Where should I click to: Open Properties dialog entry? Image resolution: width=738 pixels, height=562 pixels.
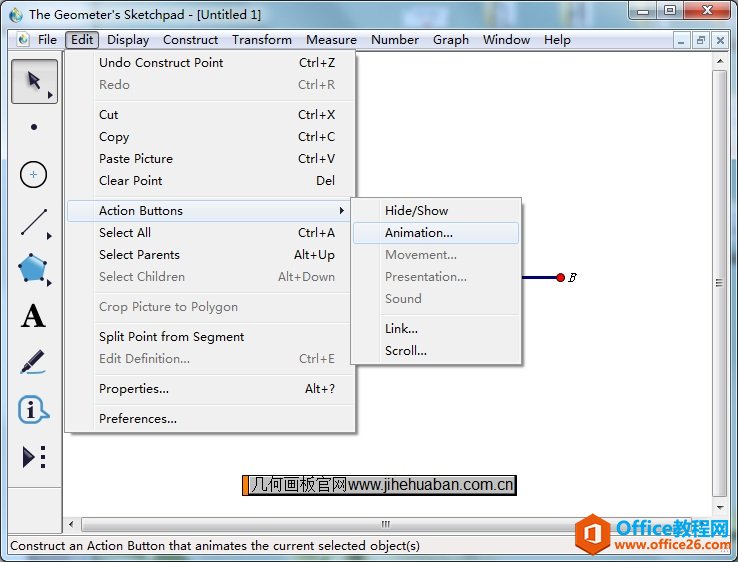(x=210, y=389)
